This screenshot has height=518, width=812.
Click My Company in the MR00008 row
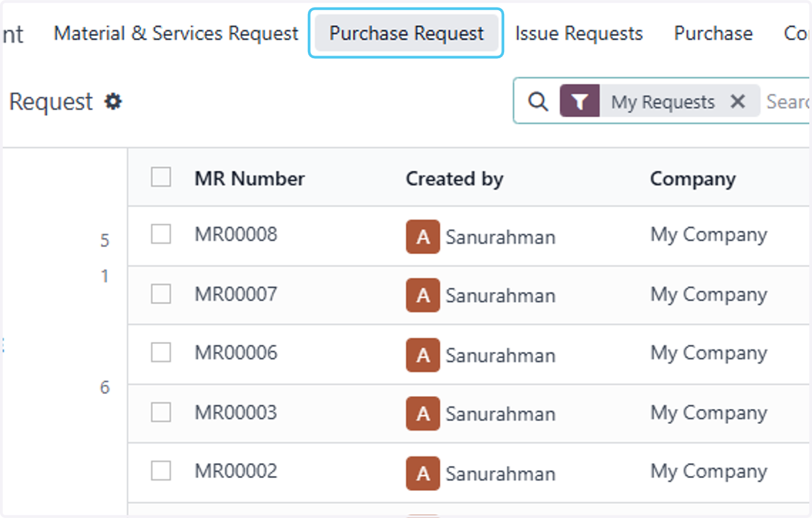click(x=709, y=236)
